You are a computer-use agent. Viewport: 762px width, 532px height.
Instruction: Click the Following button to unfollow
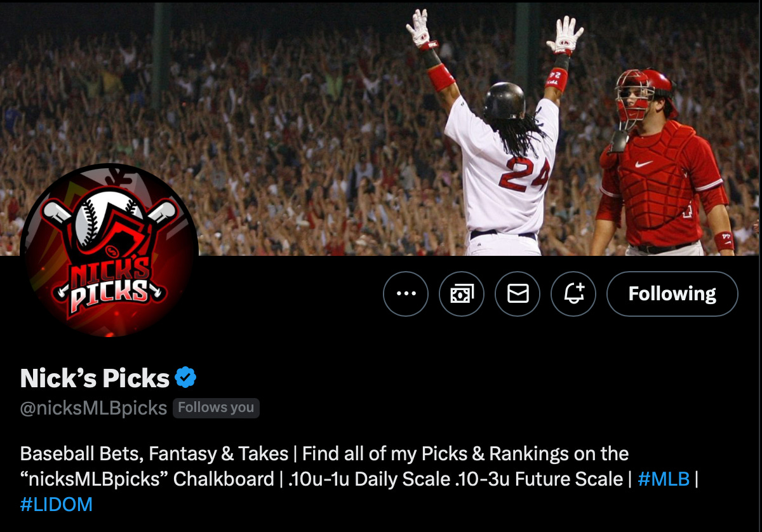click(x=672, y=293)
